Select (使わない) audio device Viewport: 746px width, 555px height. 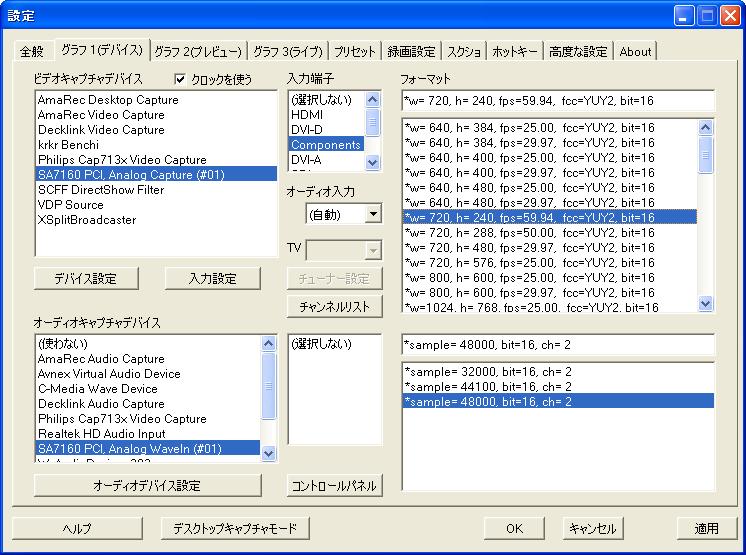click(x=148, y=343)
